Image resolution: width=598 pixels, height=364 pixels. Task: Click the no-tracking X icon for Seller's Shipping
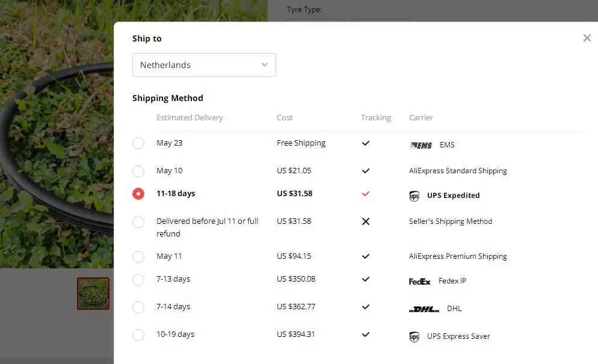pyautogui.click(x=365, y=221)
